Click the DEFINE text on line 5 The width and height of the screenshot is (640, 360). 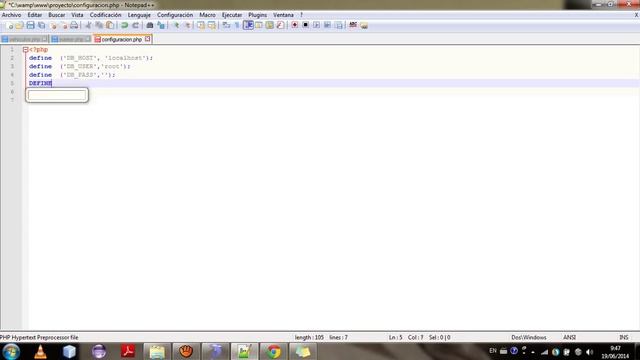point(40,83)
